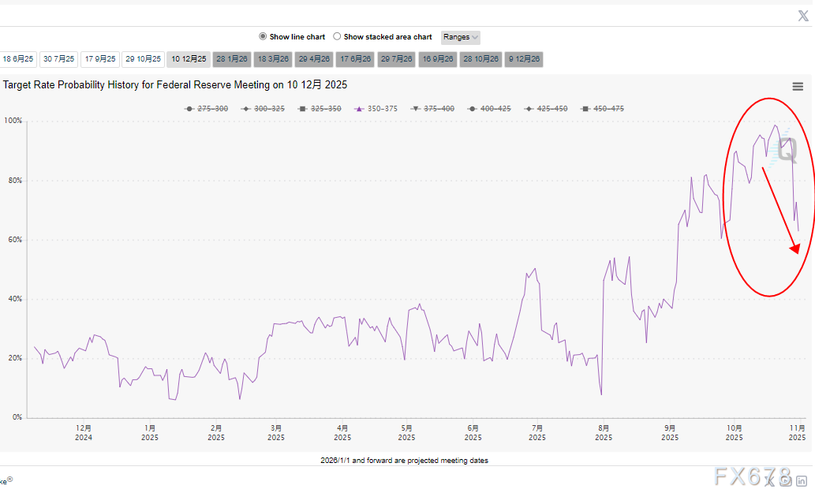
Task: Select the 30 7月25 meeting tab
Action: click(x=59, y=59)
